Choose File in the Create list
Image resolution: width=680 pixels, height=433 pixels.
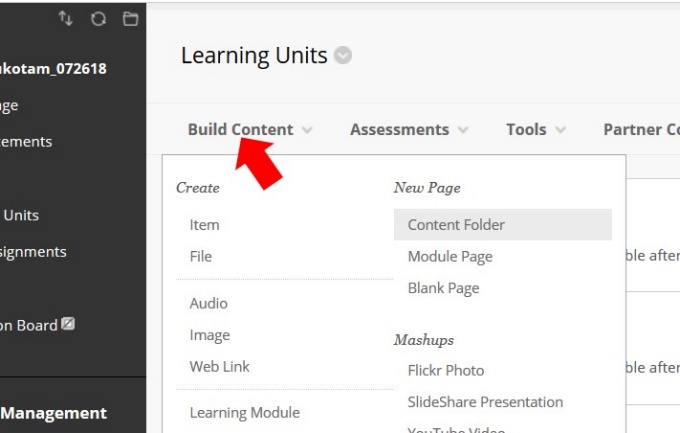[201, 256]
